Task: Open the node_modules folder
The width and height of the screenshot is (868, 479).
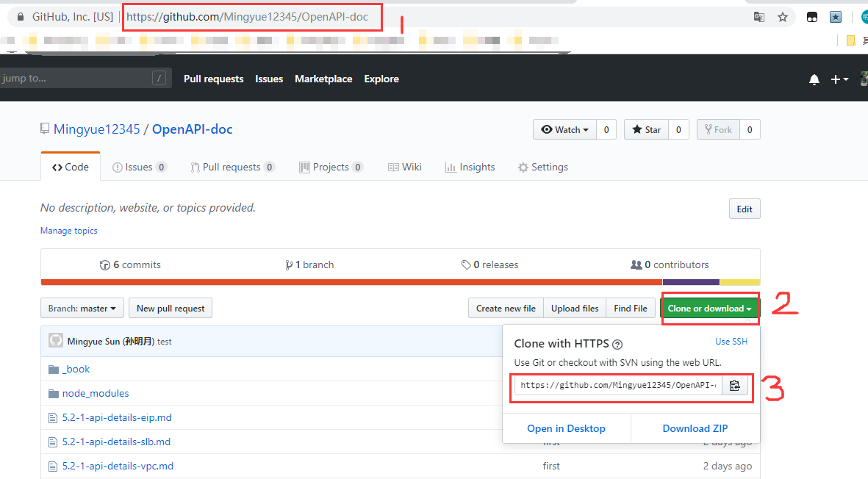Action: tap(96, 393)
